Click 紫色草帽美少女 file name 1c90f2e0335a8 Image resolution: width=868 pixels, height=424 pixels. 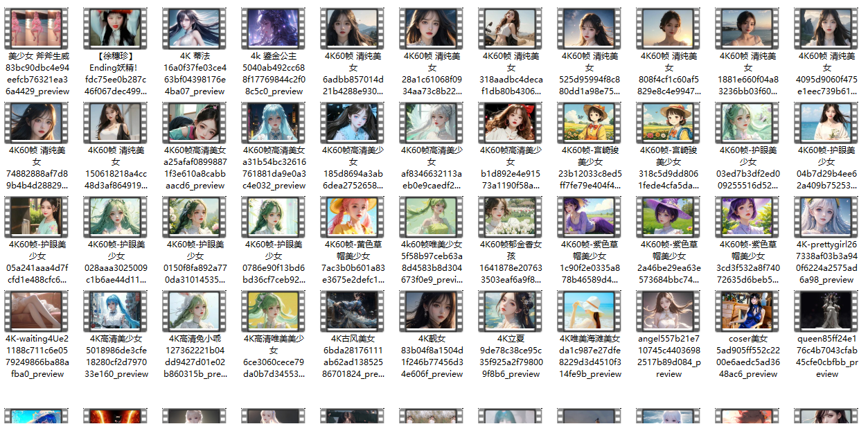[x=590, y=262]
